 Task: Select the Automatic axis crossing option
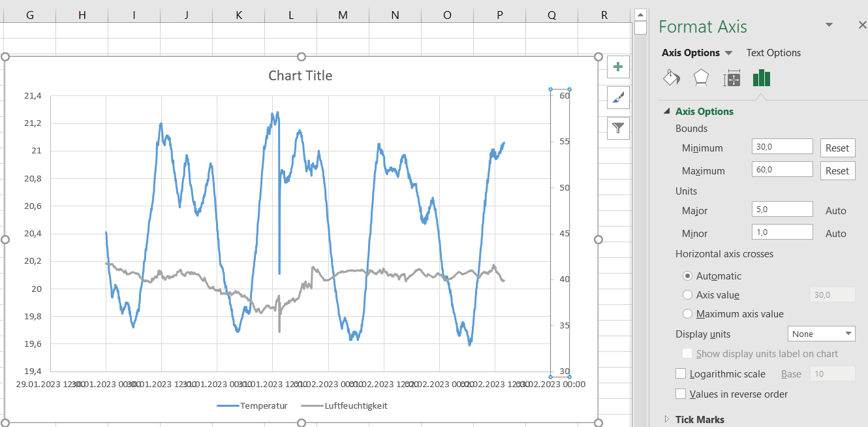(687, 276)
